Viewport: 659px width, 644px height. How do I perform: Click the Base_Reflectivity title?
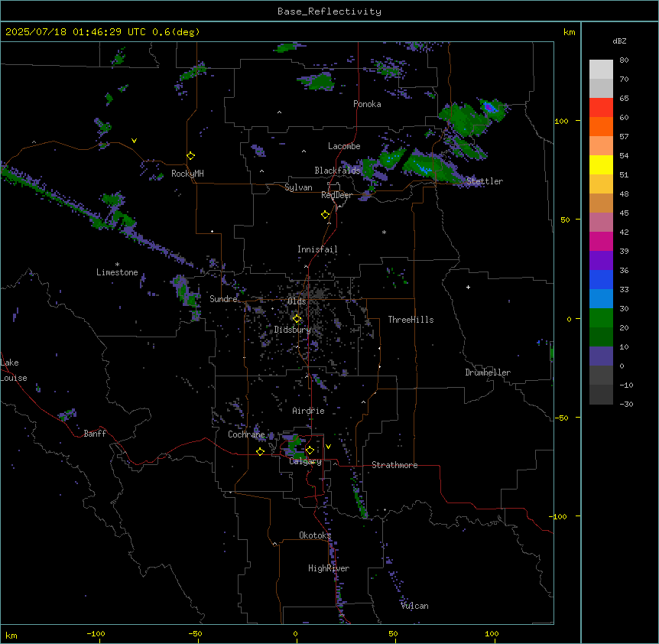(329, 11)
